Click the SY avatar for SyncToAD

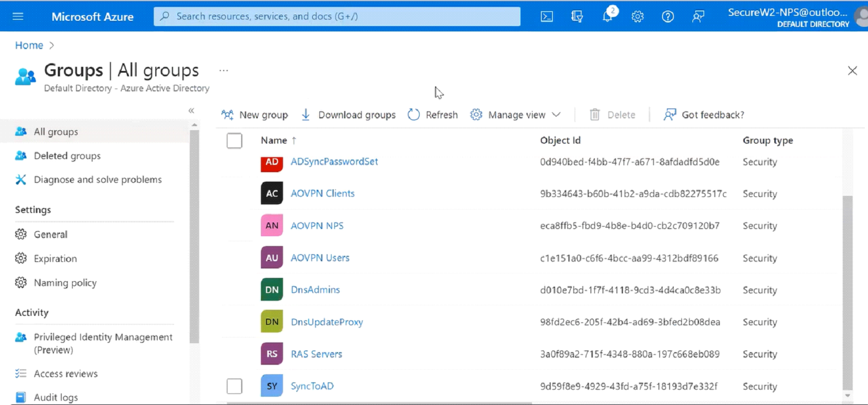272,386
